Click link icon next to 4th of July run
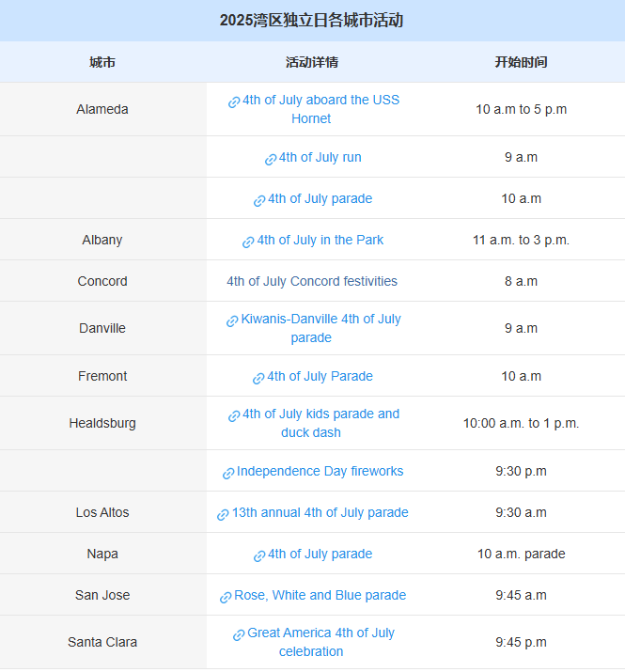Viewport: 625px width, 672px height. click(x=271, y=159)
